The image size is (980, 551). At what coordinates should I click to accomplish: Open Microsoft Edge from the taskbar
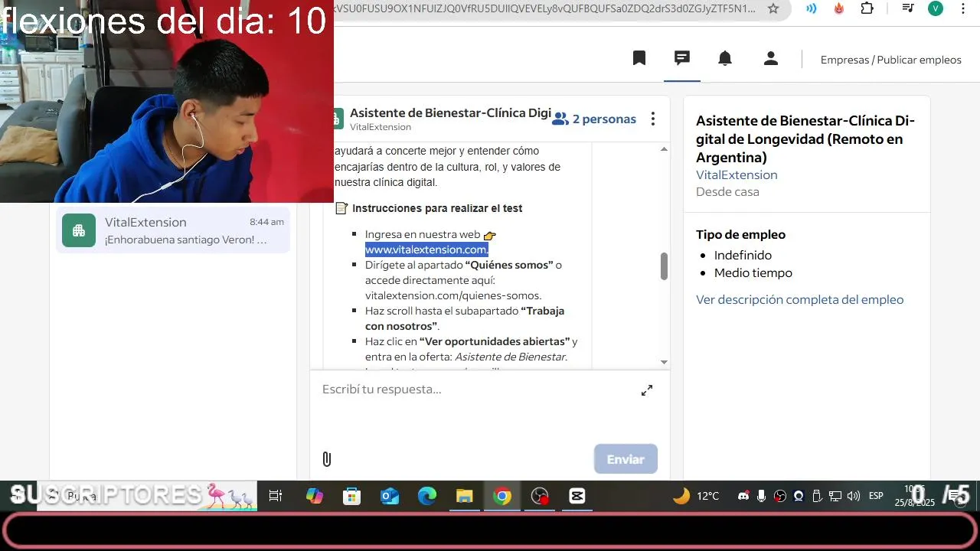(x=426, y=496)
